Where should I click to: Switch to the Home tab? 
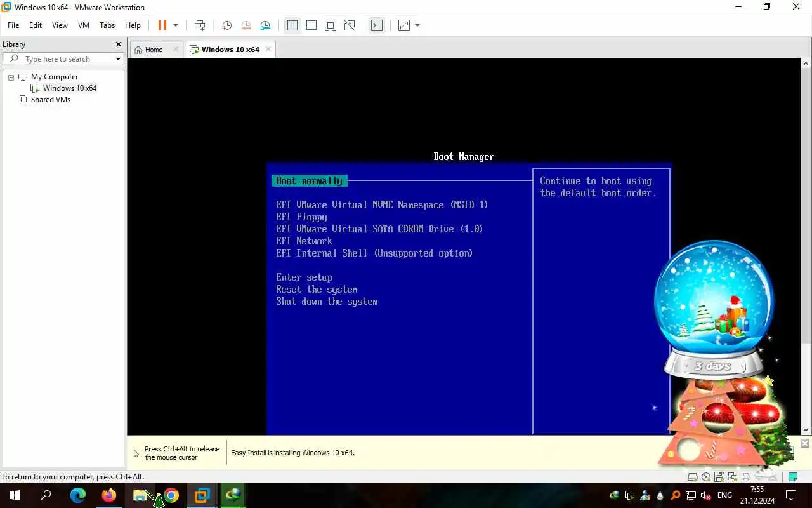pos(153,50)
